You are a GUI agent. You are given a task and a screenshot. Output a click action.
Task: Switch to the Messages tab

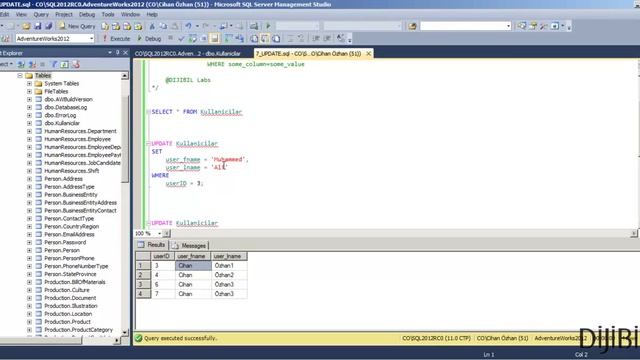190,246
